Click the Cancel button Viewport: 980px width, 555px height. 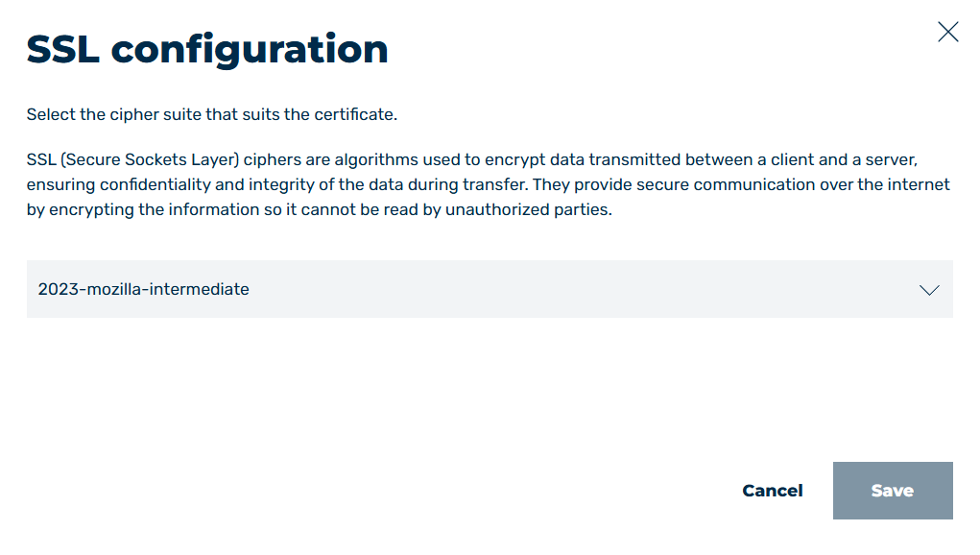tap(772, 491)
